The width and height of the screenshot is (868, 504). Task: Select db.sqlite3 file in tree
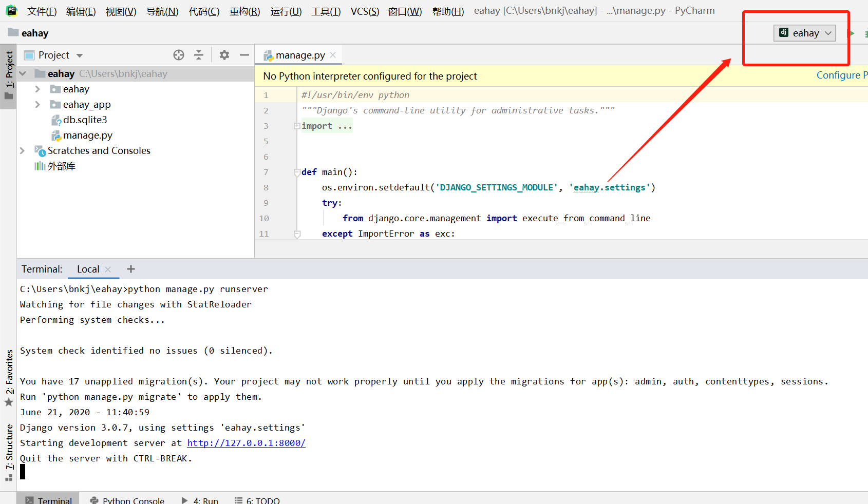(x=80, y=120)
